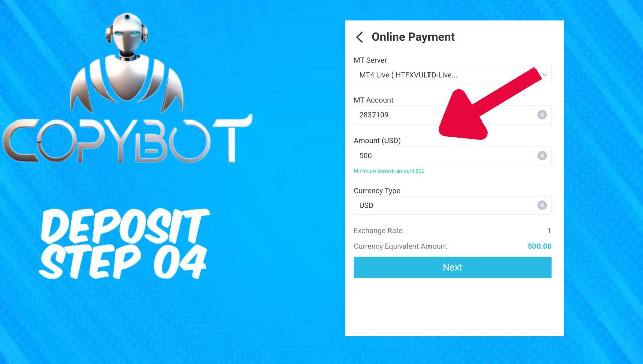Clear the Currency Type field with its X icon
Viewport: 643px width, 364px height.
pos(542,205)
